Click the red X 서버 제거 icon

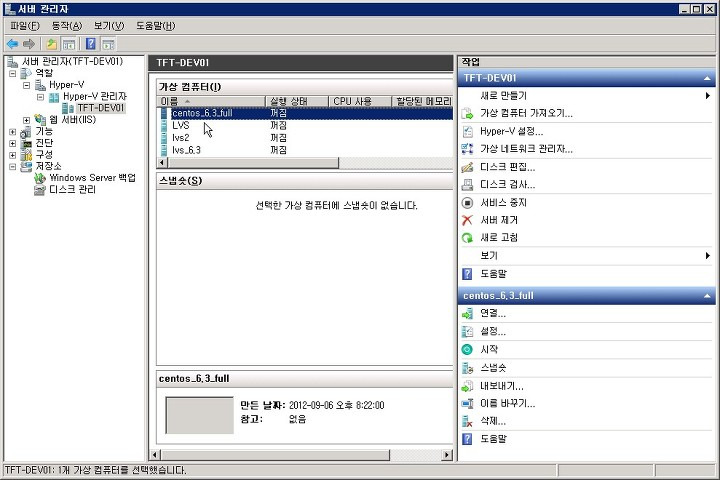click(467, 220)
